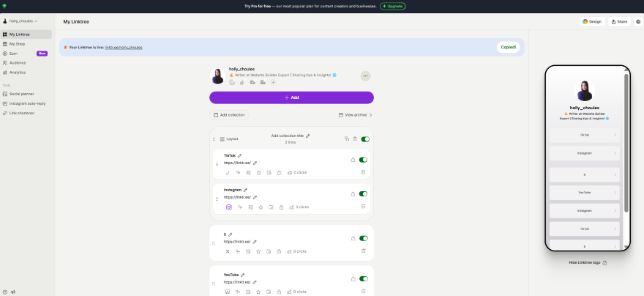Open the announcements megaphone icon

pyautogui.click(x=13, y=292)
